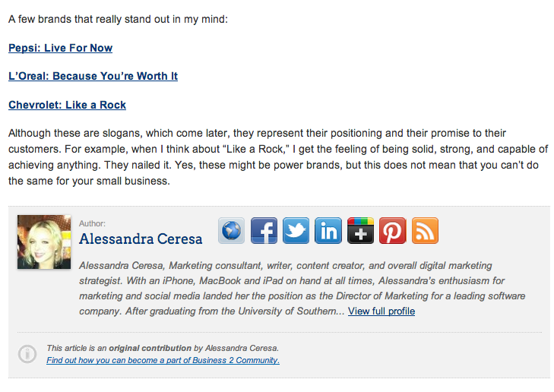Select the Alessandra Ceresa author name heading

click(141, 239)
